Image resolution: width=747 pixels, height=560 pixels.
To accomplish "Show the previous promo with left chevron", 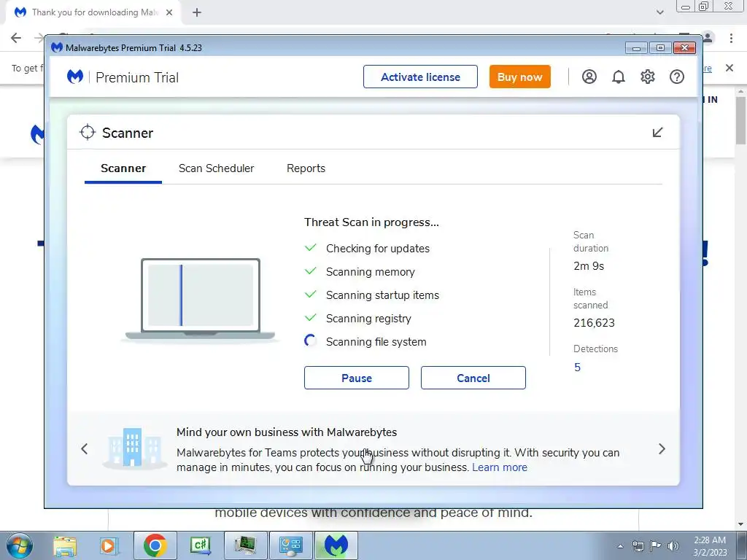I will coord(85,448).
